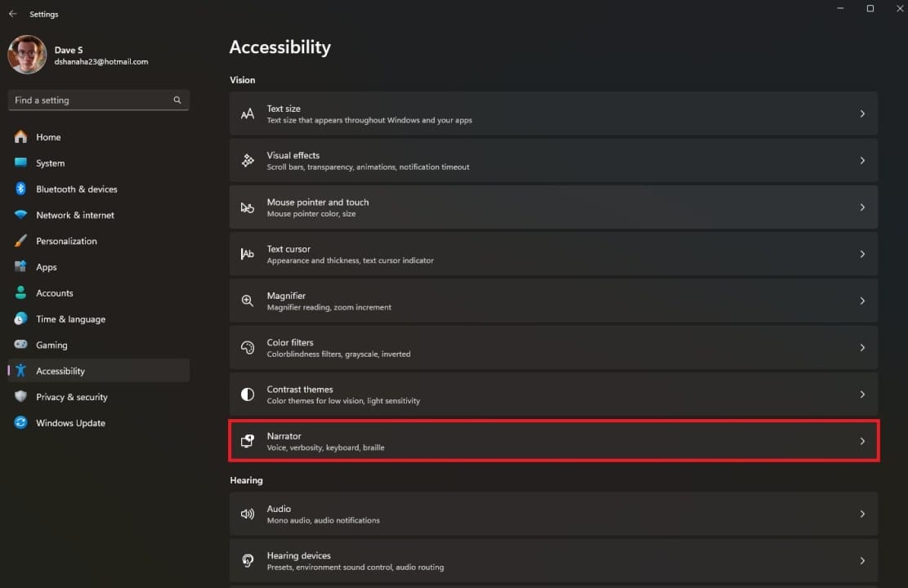Click the Text cursor icon

pos(248,254)
